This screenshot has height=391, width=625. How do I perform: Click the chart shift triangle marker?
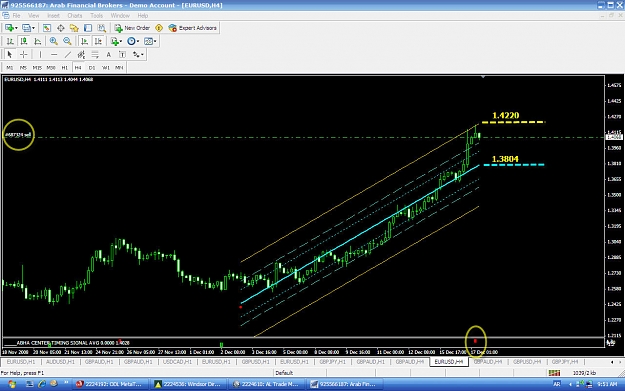pos(483,77)
